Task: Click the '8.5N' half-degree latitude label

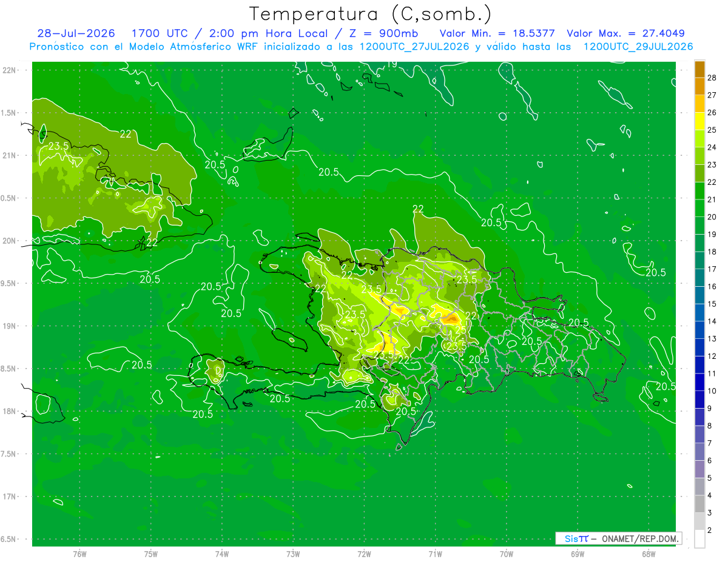Action: 8,369
